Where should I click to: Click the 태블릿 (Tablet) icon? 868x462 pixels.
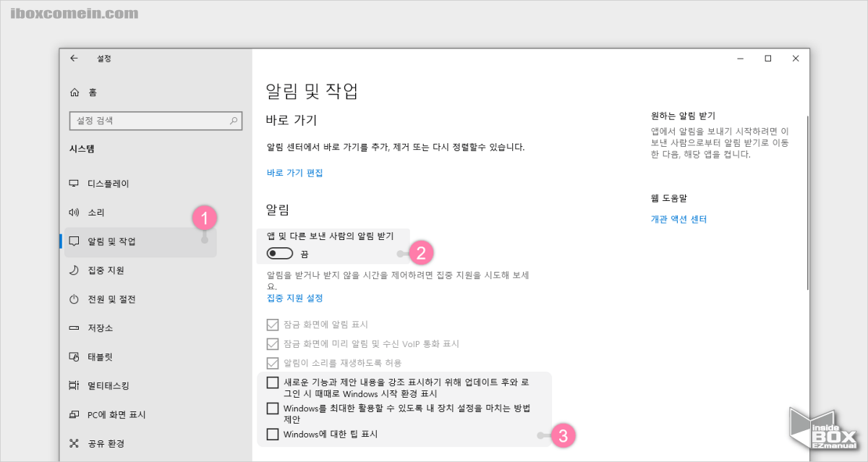tap(75, 356)
